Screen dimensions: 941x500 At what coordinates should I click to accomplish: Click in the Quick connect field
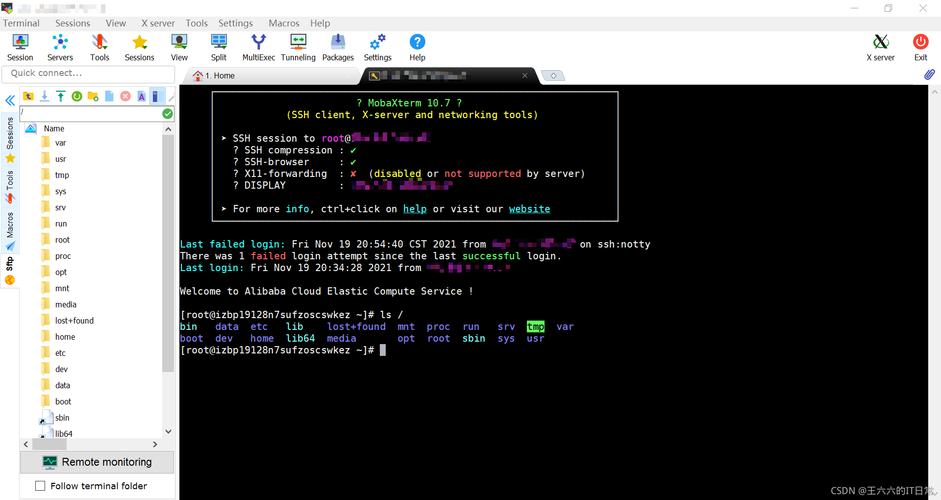click(x=89, y=73)
